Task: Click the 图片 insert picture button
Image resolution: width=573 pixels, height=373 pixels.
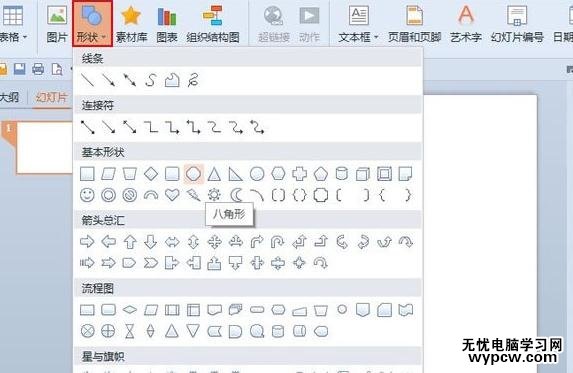Action: click(x=57, y=23)
